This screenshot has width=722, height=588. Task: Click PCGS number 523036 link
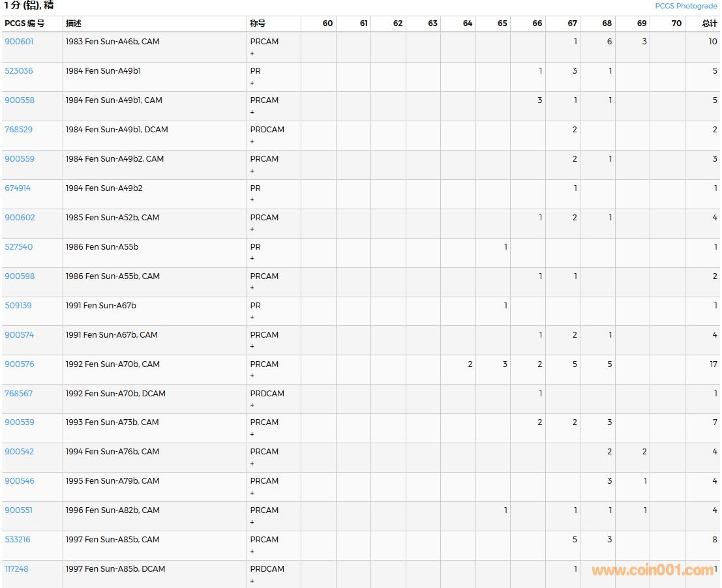click(x=19, y=71)
